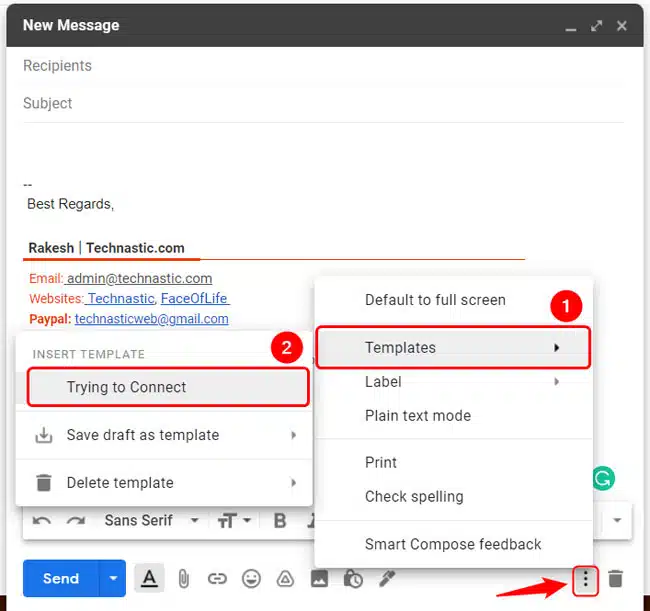Image resolution: width=650 pixels, height=611 pixels.
Task: Click the green Grammarly icon
Action: [x=603, y=479]
